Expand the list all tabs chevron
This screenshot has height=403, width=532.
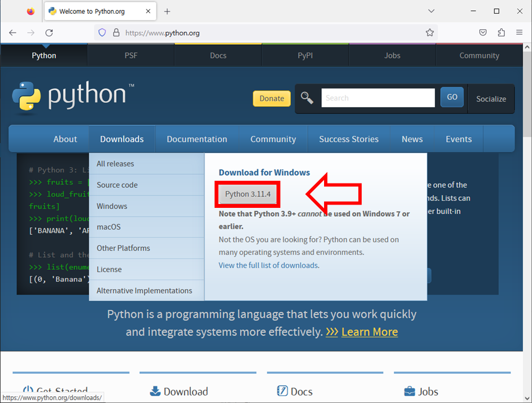click(x=431, y=11)
